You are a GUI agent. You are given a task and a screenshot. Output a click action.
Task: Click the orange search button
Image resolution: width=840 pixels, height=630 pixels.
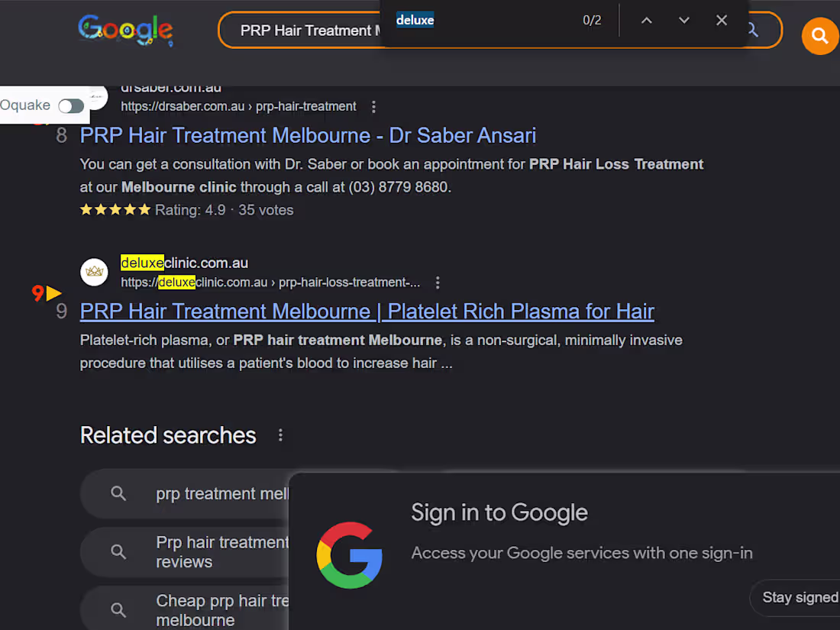click(x=819, y=36)
